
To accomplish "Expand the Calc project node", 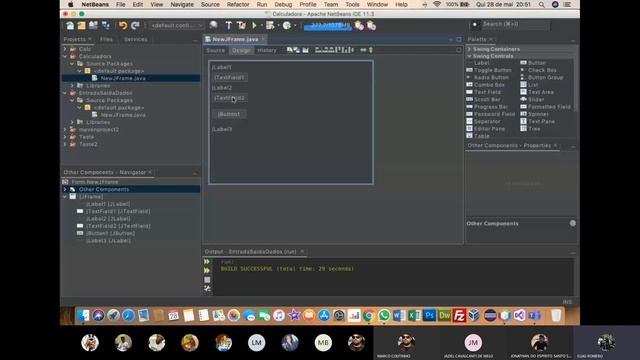I will [65, 49].
